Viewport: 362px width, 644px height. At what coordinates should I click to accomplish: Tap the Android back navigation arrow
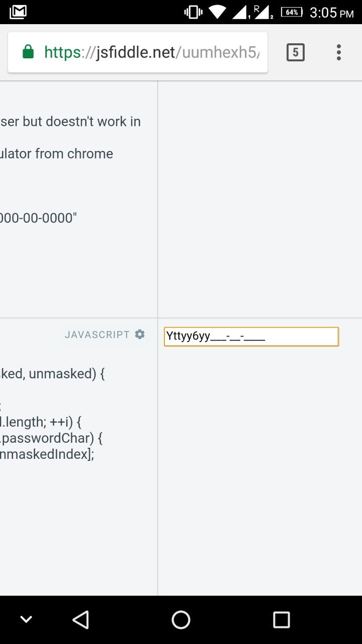[81, 619]
